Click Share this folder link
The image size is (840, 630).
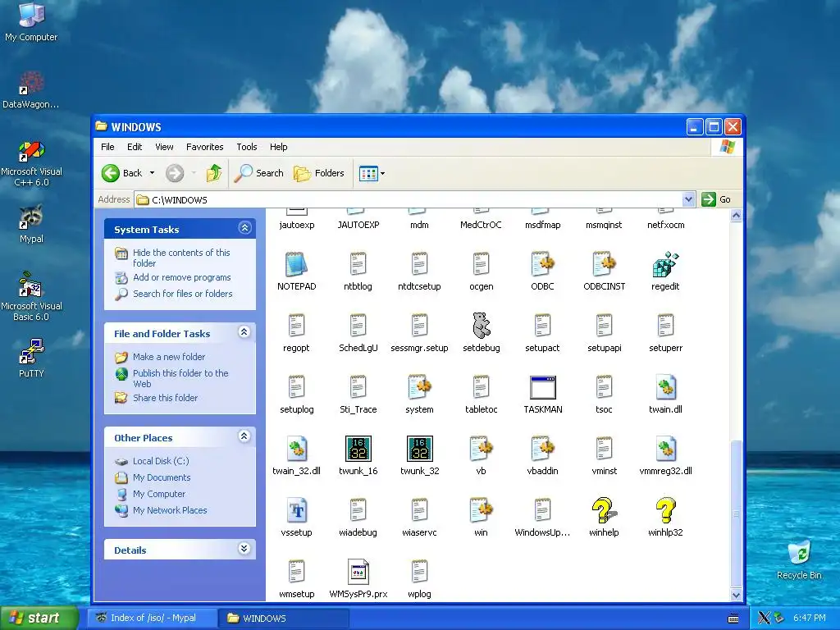pos(165,398)
